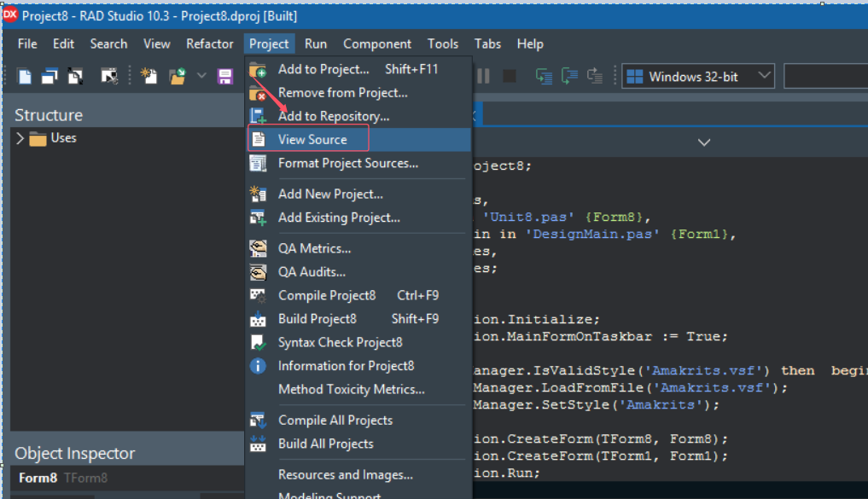Open the Tabs menu
Image resolution: width=868 pixels, height=499 pixels.
click(487, 44)
